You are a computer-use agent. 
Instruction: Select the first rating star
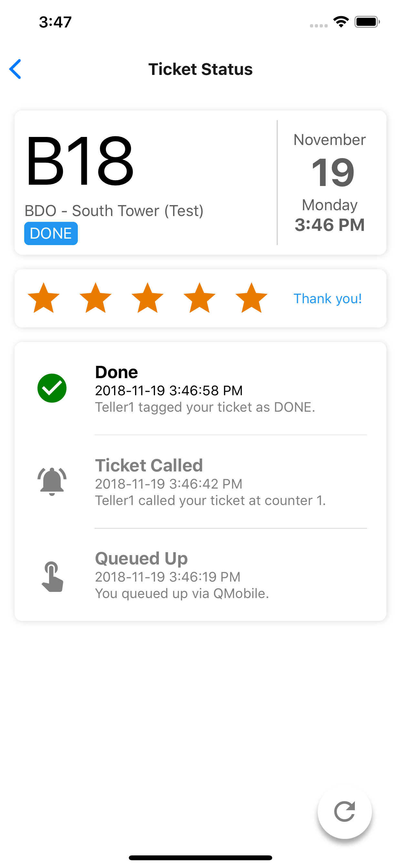point(44,298)
